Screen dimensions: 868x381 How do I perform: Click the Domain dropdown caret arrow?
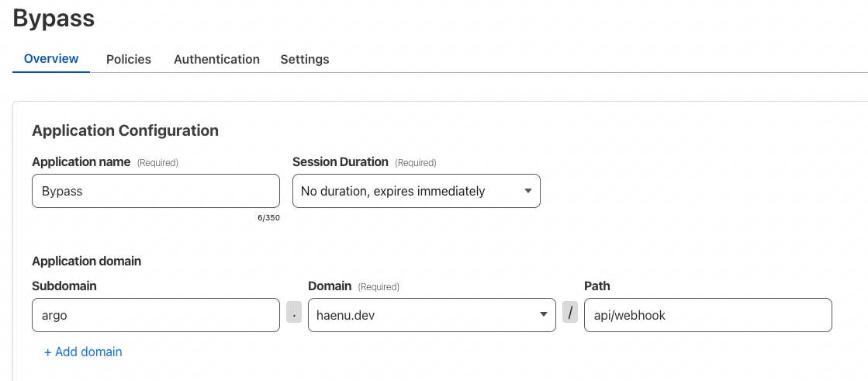[x=543, y=315]
